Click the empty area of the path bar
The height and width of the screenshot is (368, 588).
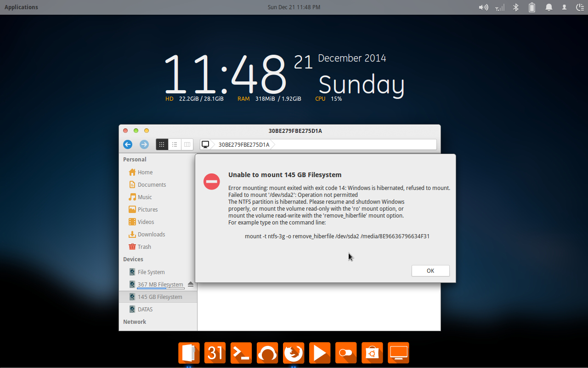tap(355, 144)
